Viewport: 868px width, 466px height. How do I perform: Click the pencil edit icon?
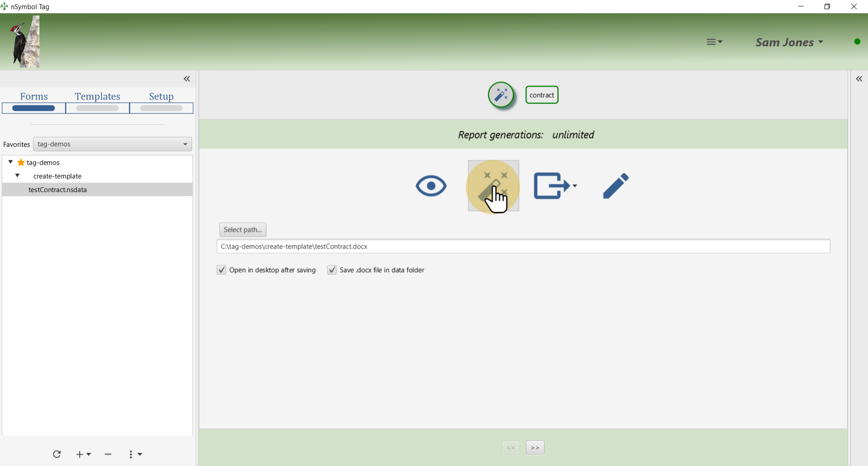click(x=616, y=186)
